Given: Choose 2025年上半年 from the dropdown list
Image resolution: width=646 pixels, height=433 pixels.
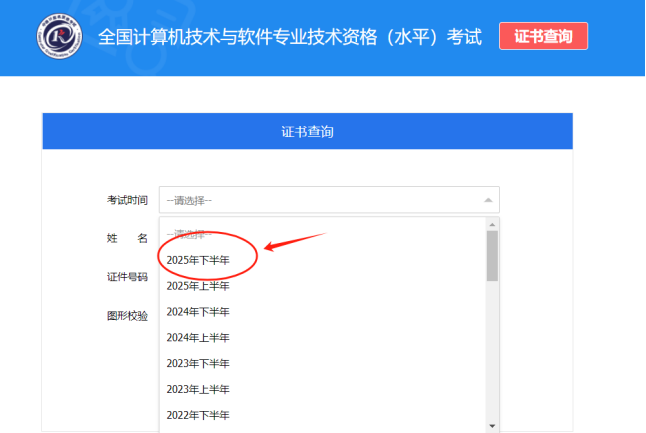Looking at the screenshot, I should [322, 286].
